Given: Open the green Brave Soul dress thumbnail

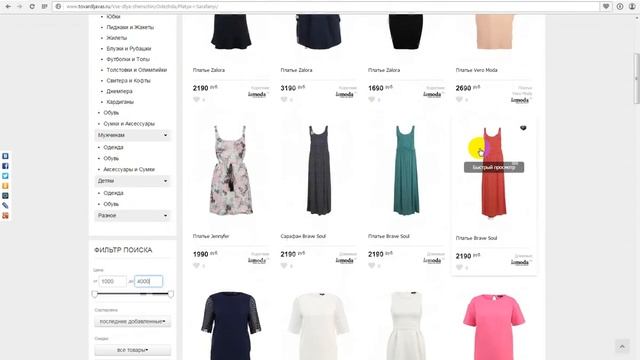Looking at the screenshot, I should click(x=406, y=171).
